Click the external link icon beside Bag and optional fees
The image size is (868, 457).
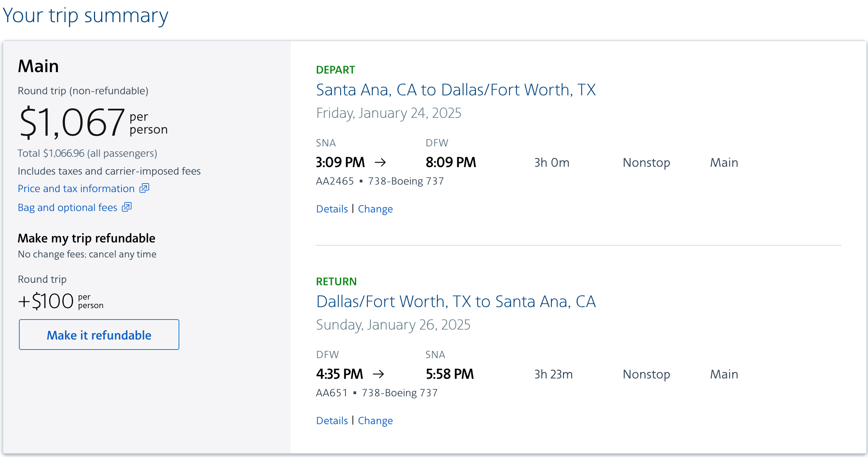(x=127, y=207)
